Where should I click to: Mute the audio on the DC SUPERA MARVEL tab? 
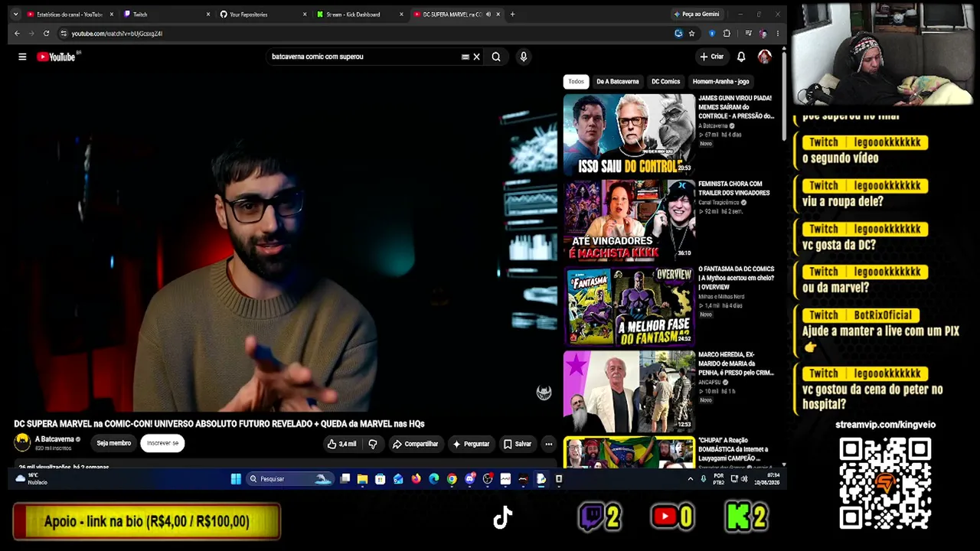click(488, 14)
